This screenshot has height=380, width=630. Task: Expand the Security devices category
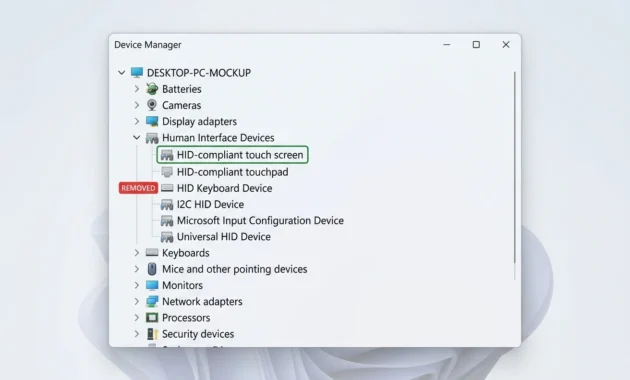pyautogui.click(x=137, y=334)
